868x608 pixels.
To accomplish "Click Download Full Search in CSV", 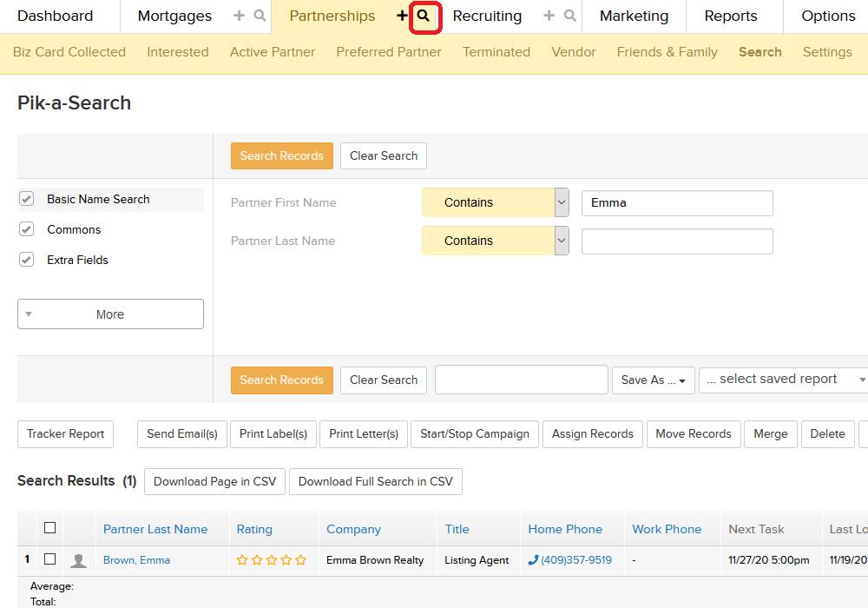I will 375,482.
